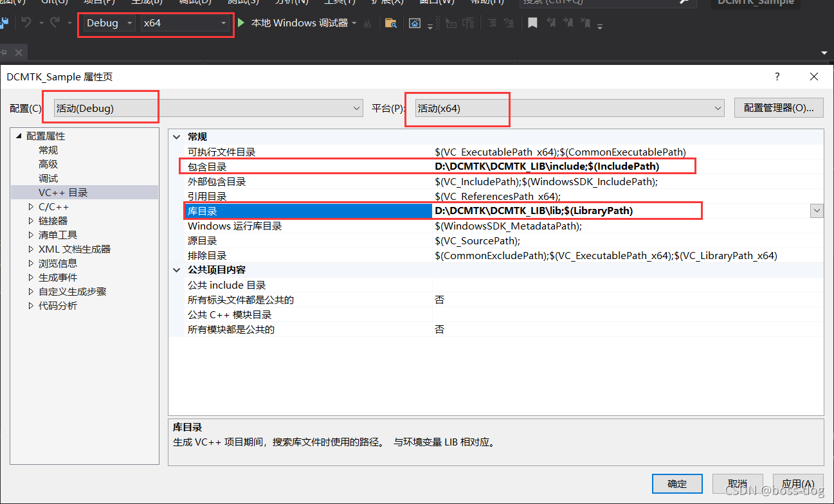Go to next bookmark icon
This screenshot has height=504, width=834.
click(568, 23)
